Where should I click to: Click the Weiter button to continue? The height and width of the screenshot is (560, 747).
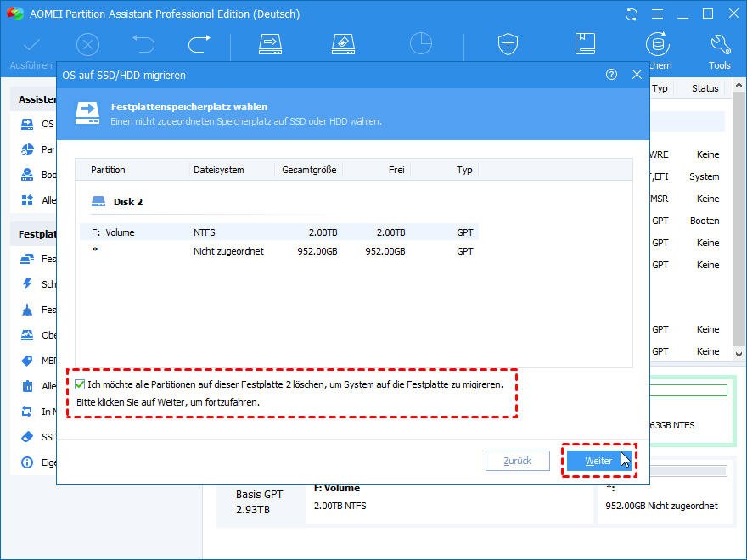pos(598,461)
